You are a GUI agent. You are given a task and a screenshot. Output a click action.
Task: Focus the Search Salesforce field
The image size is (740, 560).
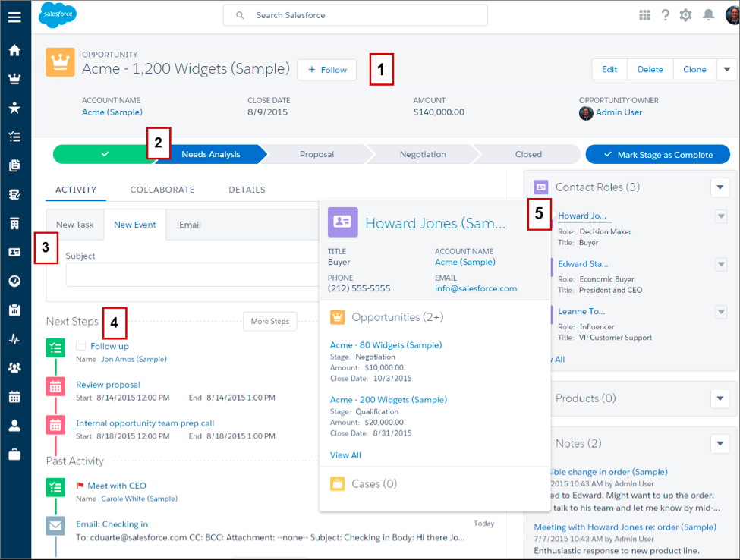355,15
